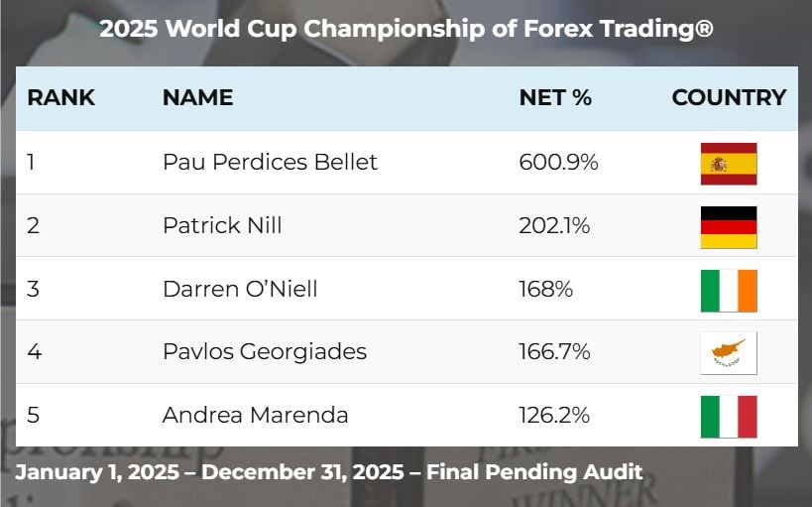Click the 600.9% net value
812x507 pixels.
pyautogui.click(x=558, y=162)
